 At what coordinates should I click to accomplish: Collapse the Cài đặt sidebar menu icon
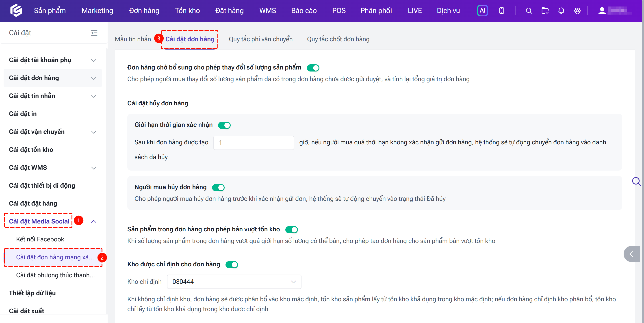[x=94, y=33]
